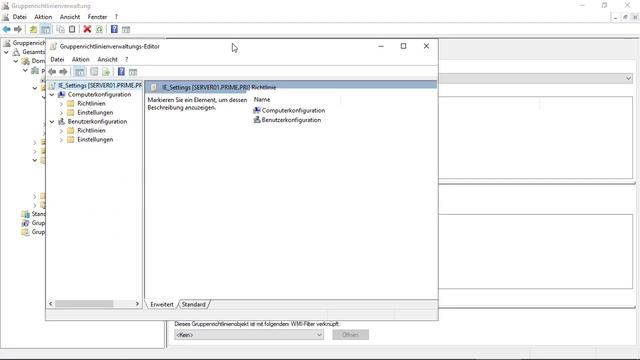Click the green refresh icon in main toolbar
The image size is (640, 360).
(99, 29)
